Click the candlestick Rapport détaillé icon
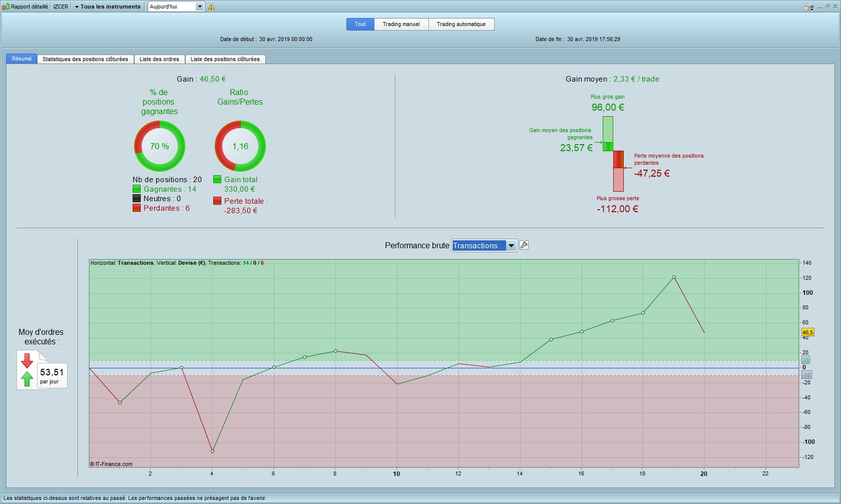This screenshot has width=841, height=504. point(6,7)
